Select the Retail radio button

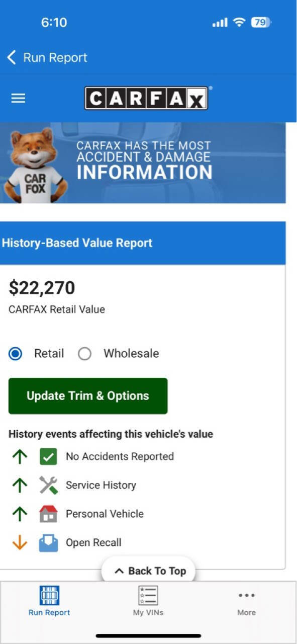(x=16, y=354)
